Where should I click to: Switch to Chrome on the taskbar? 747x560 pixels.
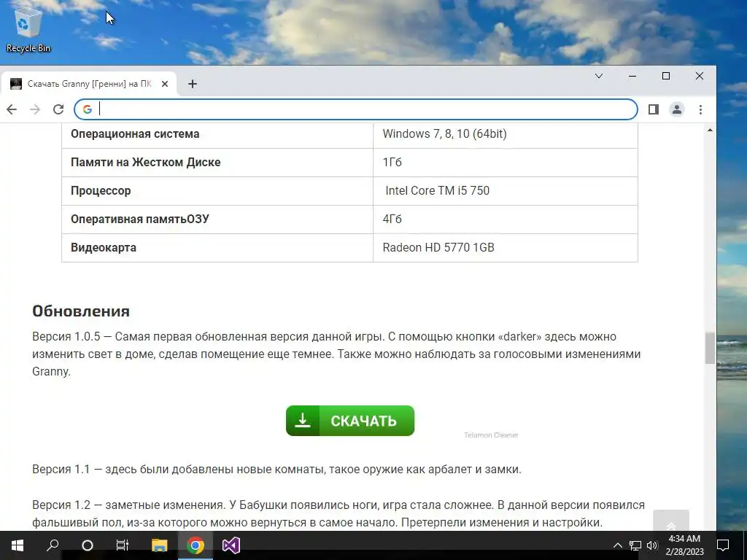point(196,545)
